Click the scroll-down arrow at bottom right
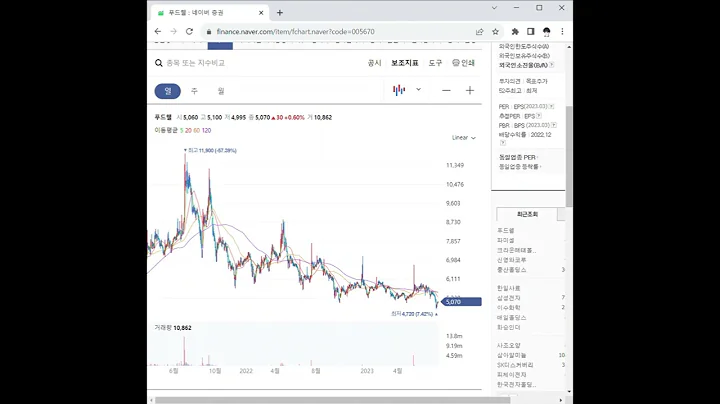 click(569, 392)
